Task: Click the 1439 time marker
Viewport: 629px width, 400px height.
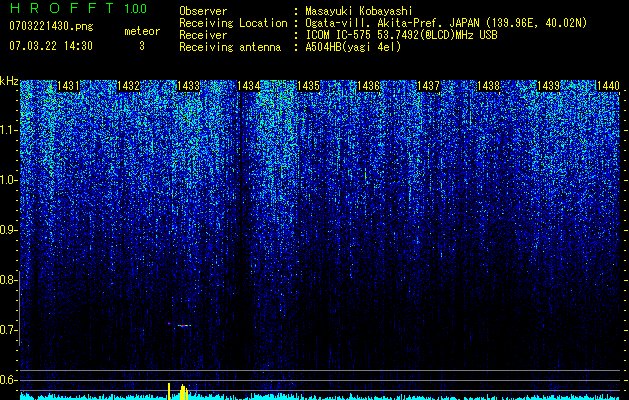Action: tap(548, 86)
